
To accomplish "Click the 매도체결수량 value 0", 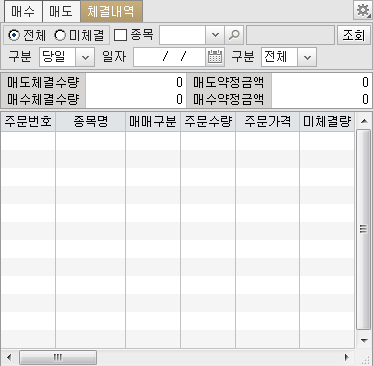I will click(179, 82).
